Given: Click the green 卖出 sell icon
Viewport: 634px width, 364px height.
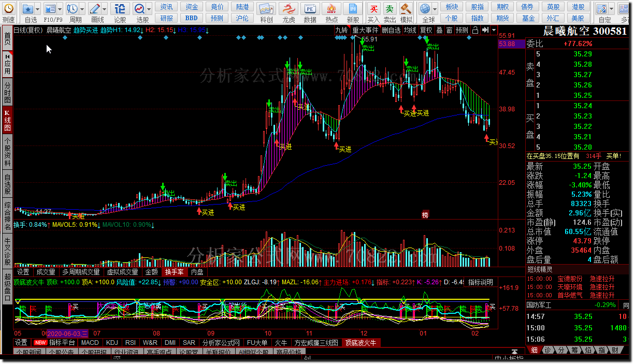Looking at the screenshot, I should point(390,9).
